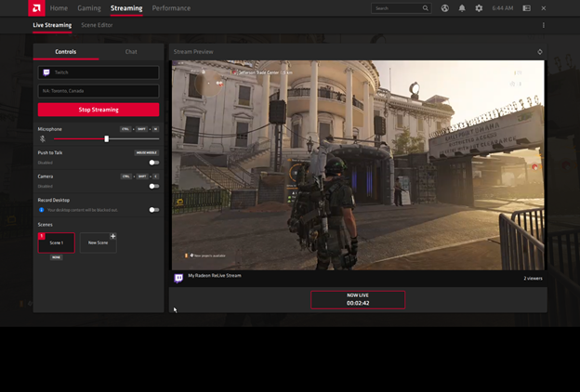Enable the Camera toggle
This screenshot has height=392, width=580.
154,186
